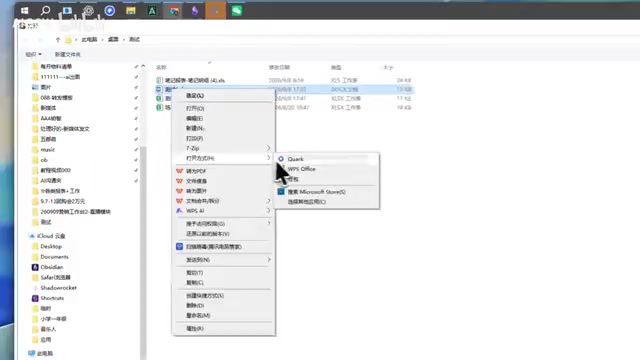Choose 复制(C) in the context menu
The width and height of the screenshot is (640, 360).
click(195, 282)
